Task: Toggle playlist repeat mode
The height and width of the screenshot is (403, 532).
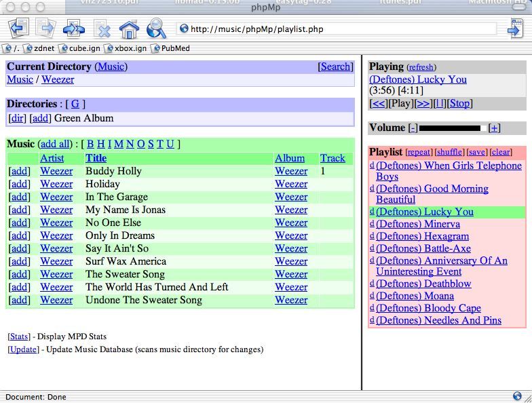Action: pyautogui.click(x=419, y=152)
